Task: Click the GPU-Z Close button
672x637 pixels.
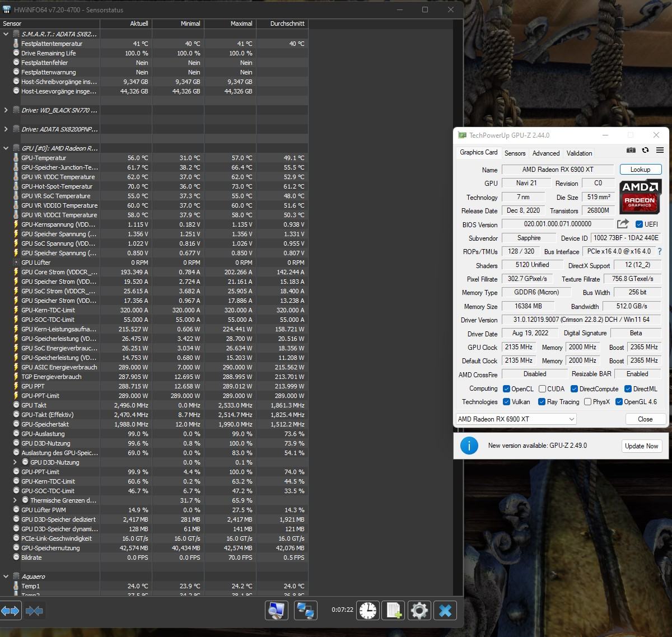Action: click(x=645, y=419)
